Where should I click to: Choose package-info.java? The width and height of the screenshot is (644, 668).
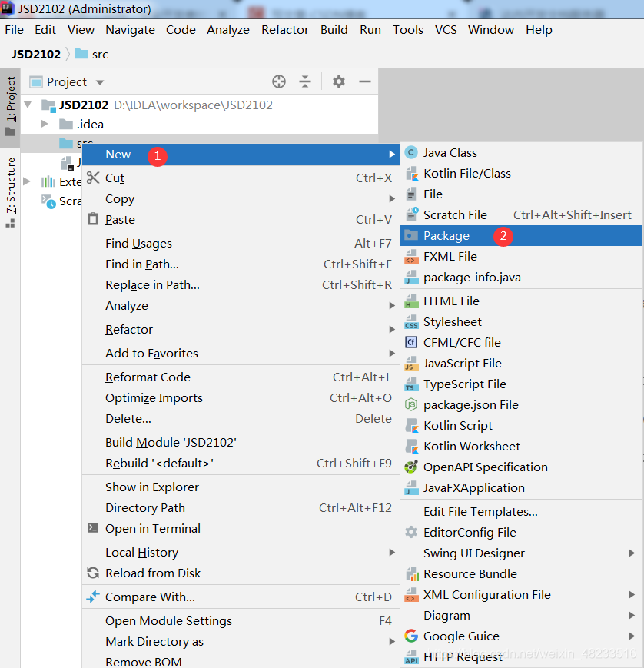[x=521, y=278]
